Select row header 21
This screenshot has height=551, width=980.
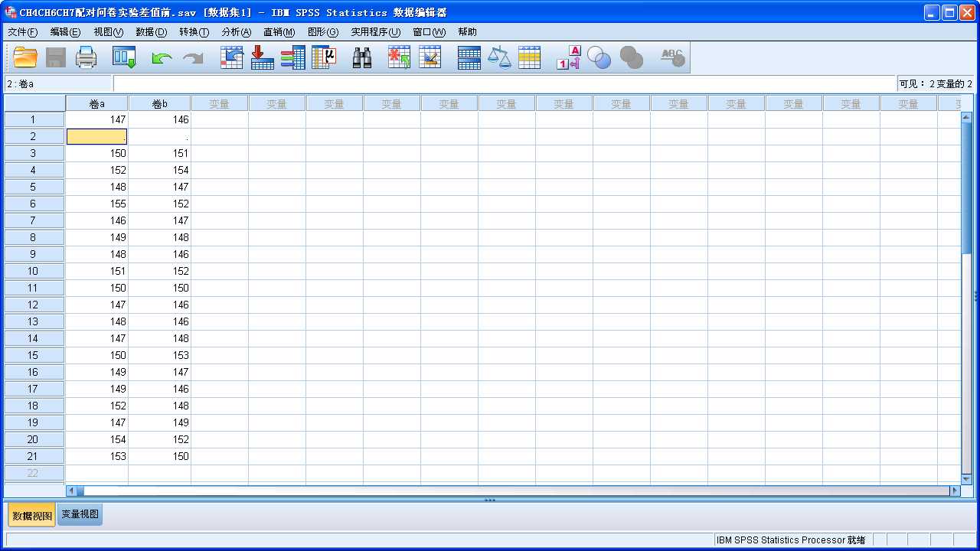click(33, 456)
